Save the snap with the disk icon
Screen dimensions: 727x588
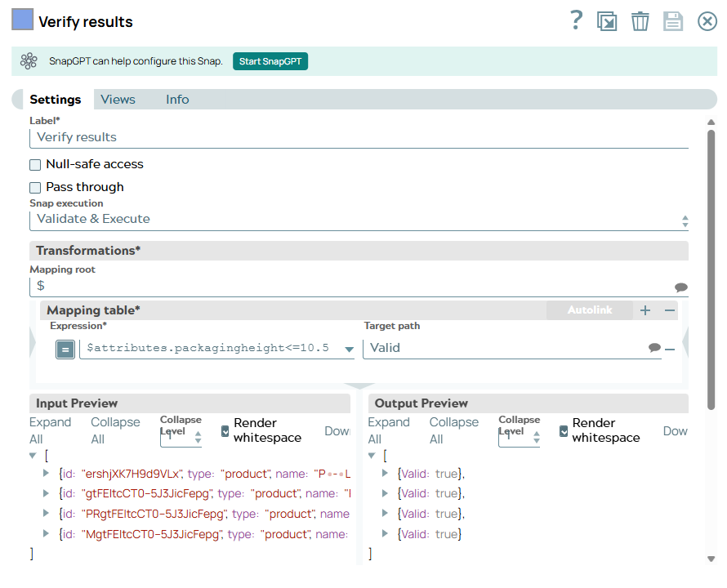point(673,21)
